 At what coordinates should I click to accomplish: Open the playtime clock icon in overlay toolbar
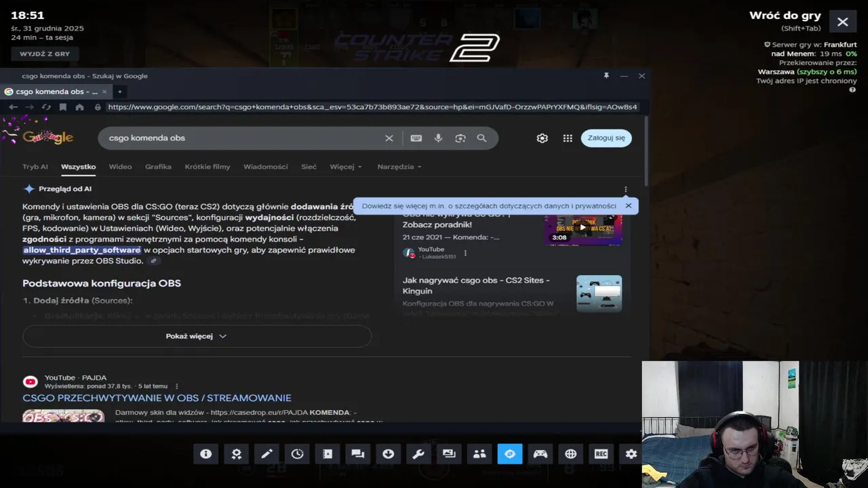tap(297, 454)
